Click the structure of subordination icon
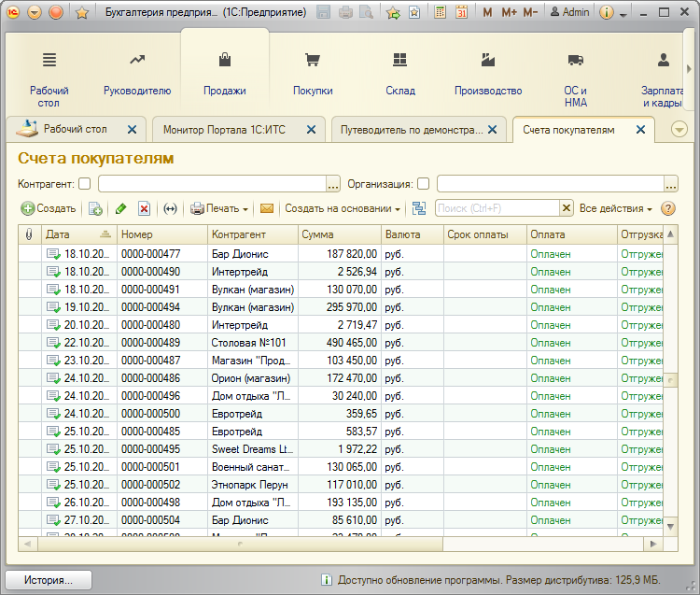Screen dimensions: 700x595 [419, 208]
